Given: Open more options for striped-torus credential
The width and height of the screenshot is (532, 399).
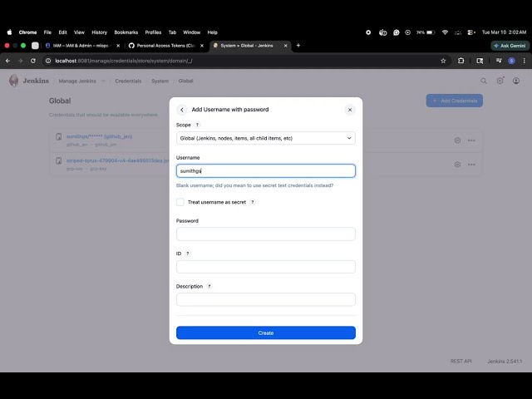Looking at the screenshot, I should (471, 165).
